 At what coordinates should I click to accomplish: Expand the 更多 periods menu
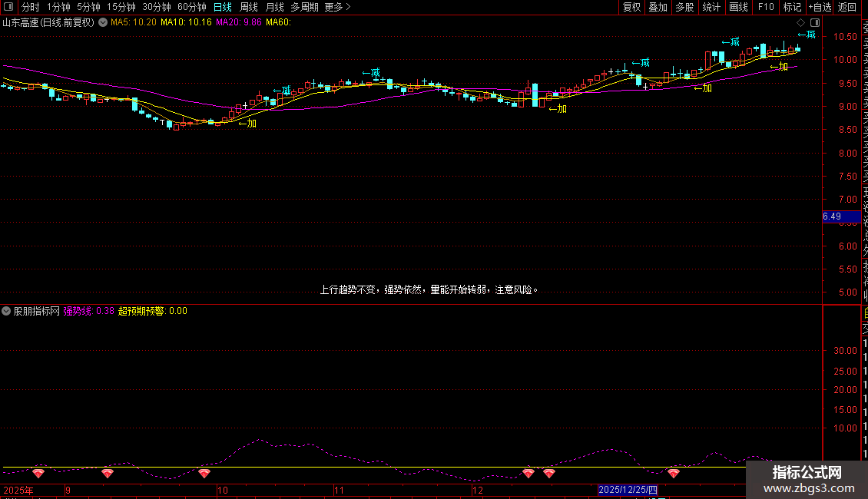[x=337, y=7]
